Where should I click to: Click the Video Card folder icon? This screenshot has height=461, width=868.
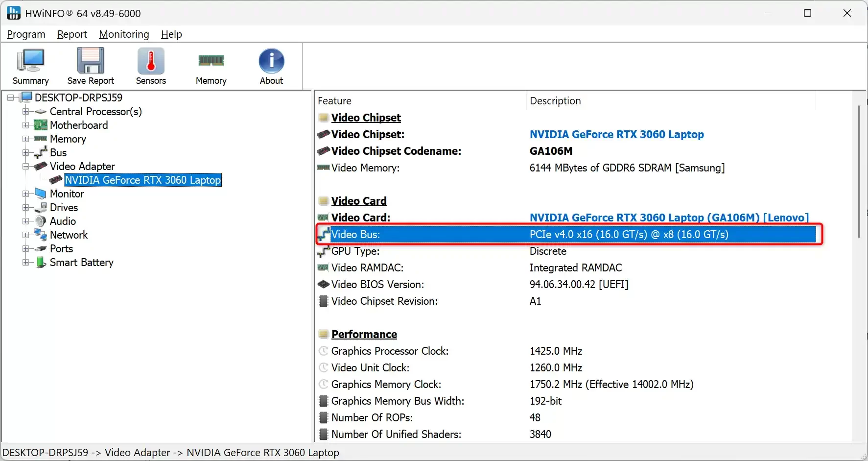323,201
